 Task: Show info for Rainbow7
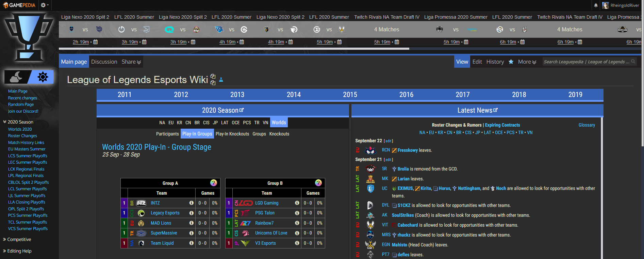(x=297, y=223)
